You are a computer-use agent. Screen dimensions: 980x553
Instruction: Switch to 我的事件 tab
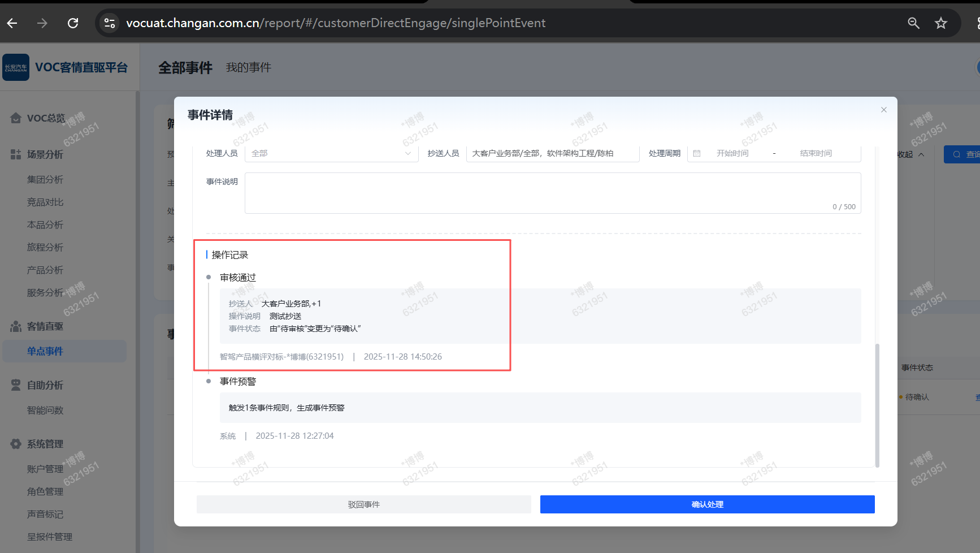click(248, 67)
